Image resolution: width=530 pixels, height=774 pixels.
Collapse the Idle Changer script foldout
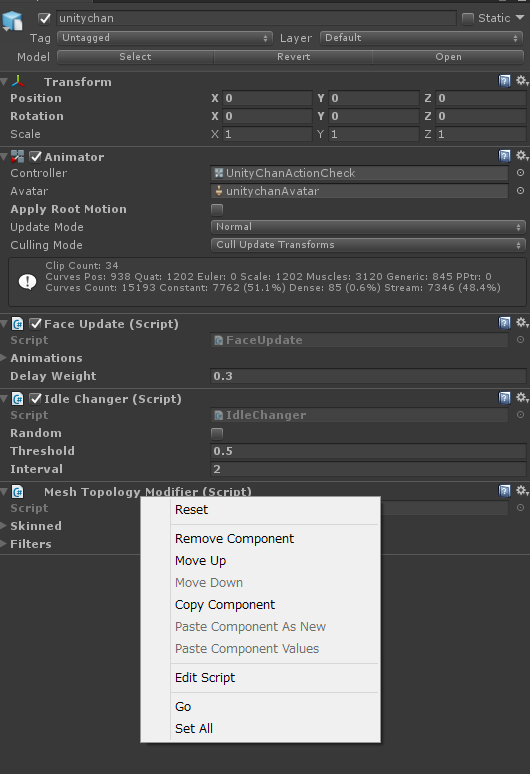click(x=4, y=399)
